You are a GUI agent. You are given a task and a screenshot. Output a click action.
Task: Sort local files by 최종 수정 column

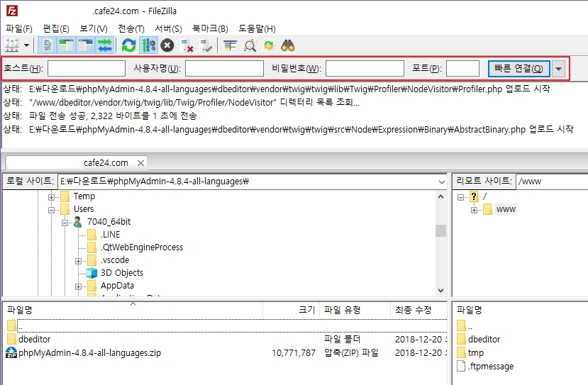418,310
